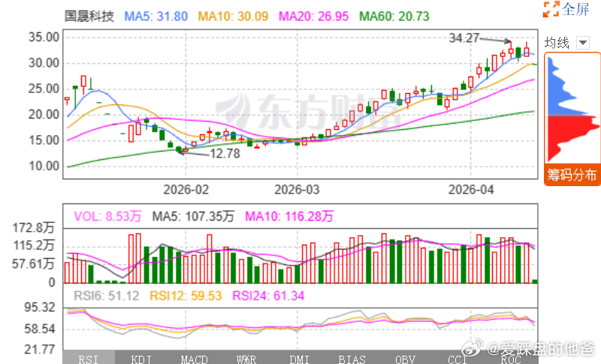The width and height of the screenshot is (601, 364).
Task: Click the RSI12: 59.53 value
Action: pos(186,296)
